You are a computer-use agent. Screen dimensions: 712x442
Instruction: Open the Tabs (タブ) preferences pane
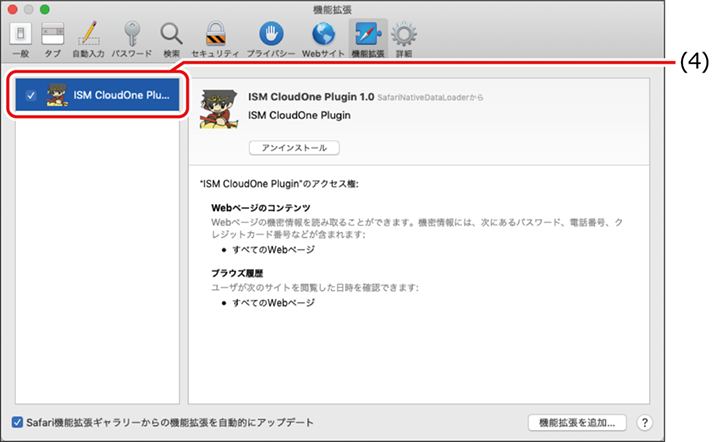tap(53, 40)
